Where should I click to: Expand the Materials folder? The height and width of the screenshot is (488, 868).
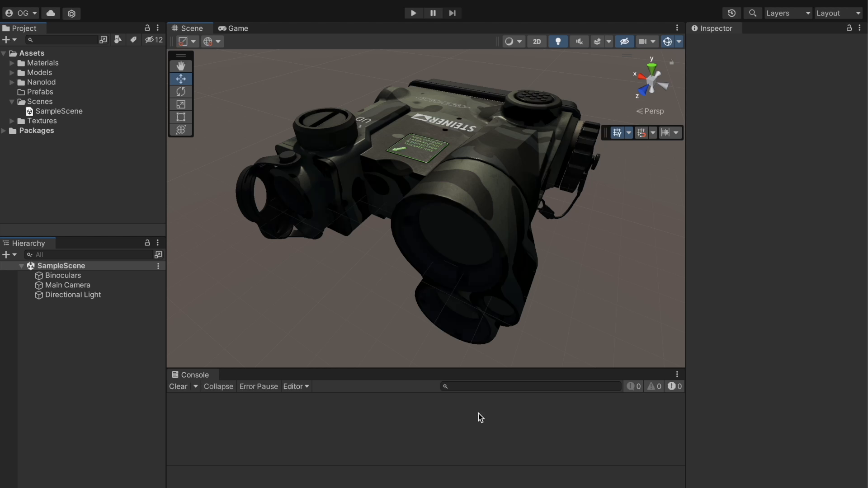pos(12,63)
